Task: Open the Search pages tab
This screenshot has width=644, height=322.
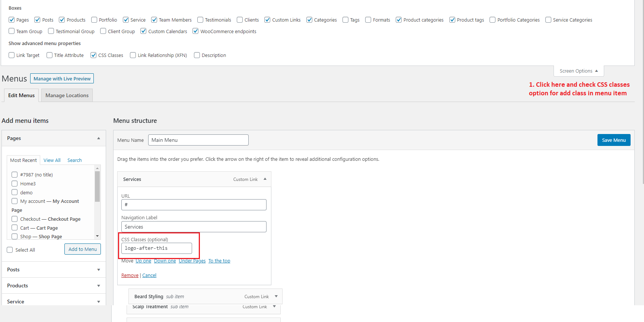Action: click(x=74, y=160)
